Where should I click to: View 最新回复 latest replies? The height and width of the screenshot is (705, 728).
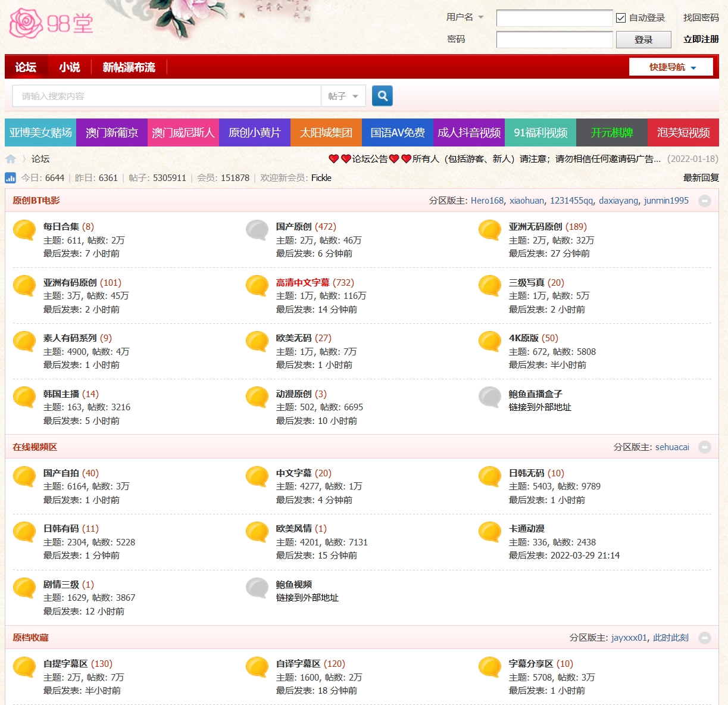[701, 177]
